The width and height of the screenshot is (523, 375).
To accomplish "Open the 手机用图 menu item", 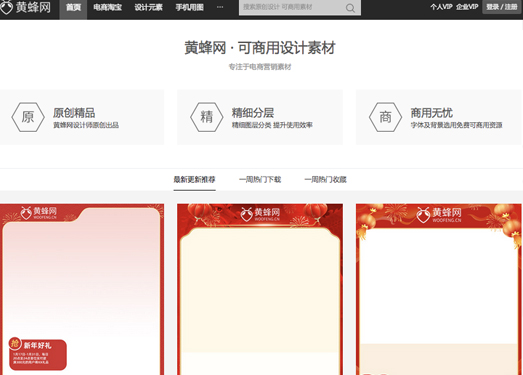I will 189,7.
